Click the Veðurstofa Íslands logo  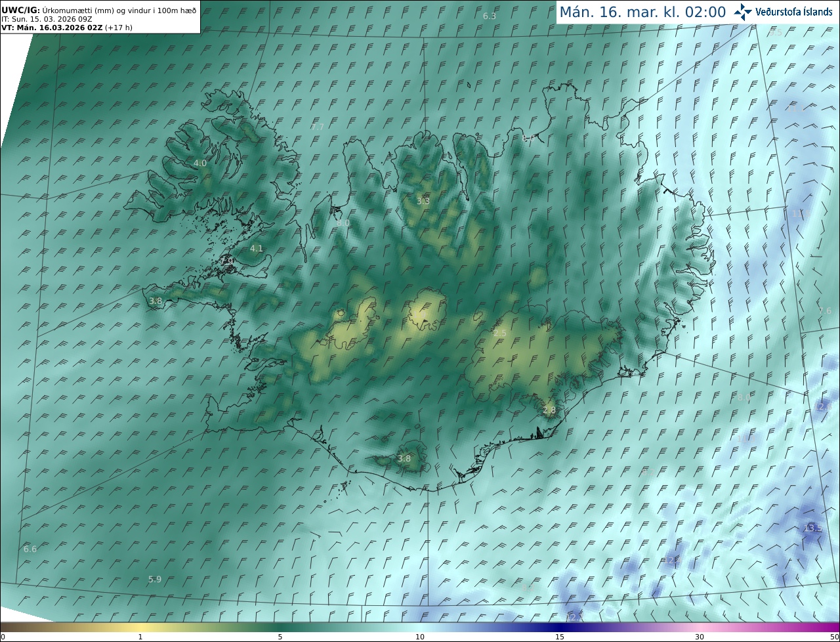tap(783, 11)
